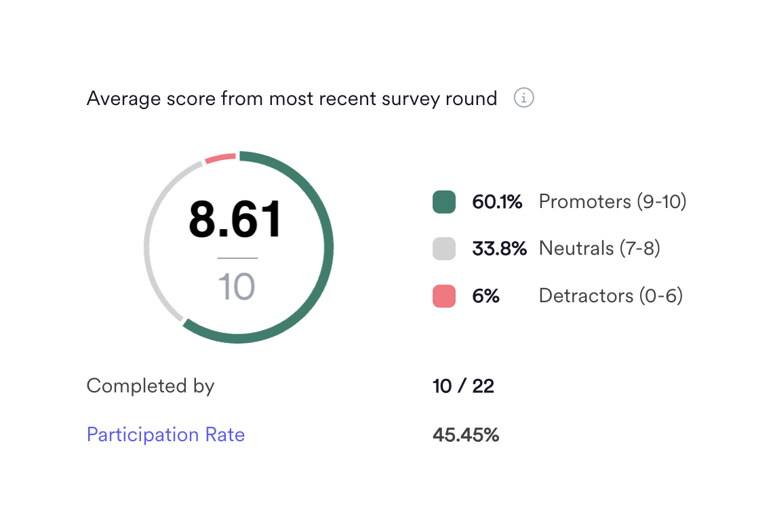
Task: Toggle the Neutrals (7-8) legend entry
Action: [599, 249]
